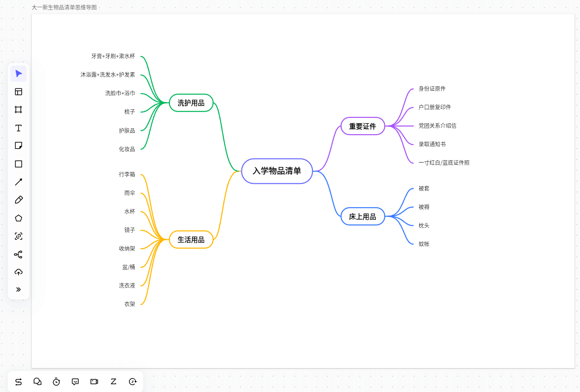Click the leaf 沐浴露+洗发水+护发素
Screen dimensions: 580x392
108,75
